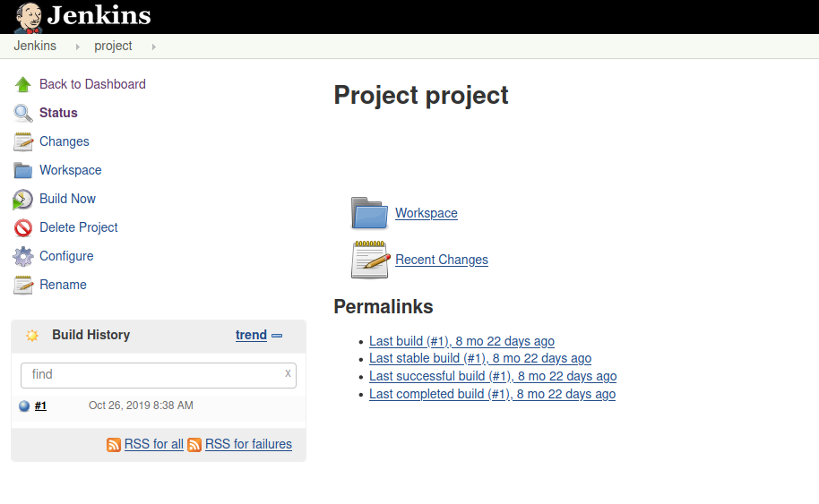Viewport: 819px width, 504px height.
Task: Collapse Build History with the minus icon
Action: [x=278, y=336]
